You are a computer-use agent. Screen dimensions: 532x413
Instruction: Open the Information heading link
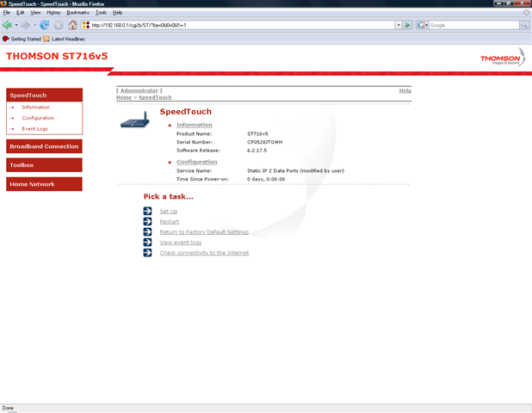(195, 125)
